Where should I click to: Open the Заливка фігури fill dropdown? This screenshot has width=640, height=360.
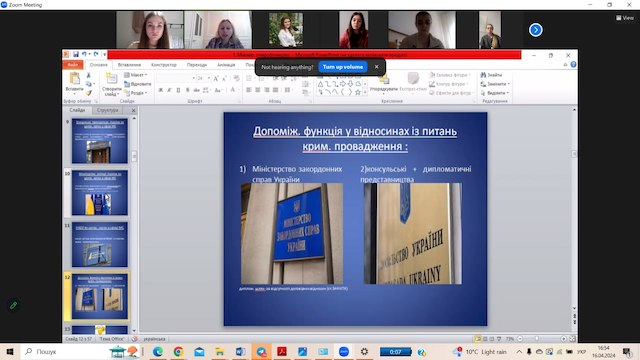pos(450,75)
